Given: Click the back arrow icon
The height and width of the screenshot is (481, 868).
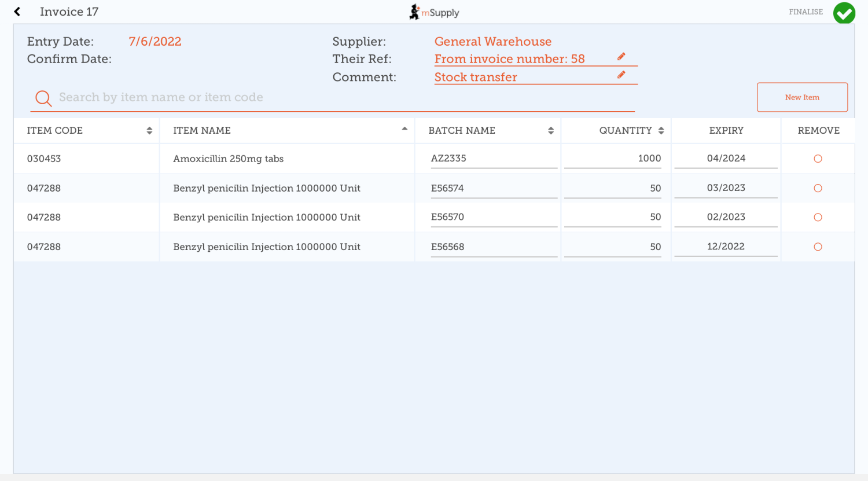Looking at the screenshot, I should 17,12.
